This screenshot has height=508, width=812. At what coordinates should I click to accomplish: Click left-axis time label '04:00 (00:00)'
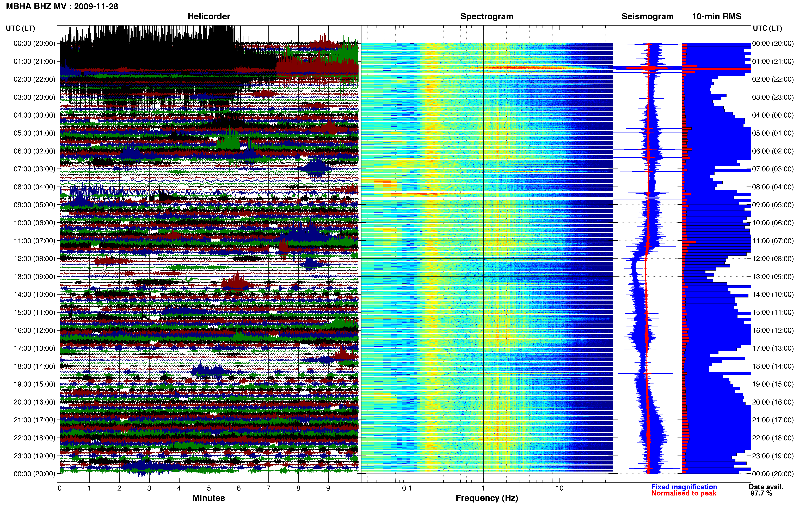[x=34, y=115]
